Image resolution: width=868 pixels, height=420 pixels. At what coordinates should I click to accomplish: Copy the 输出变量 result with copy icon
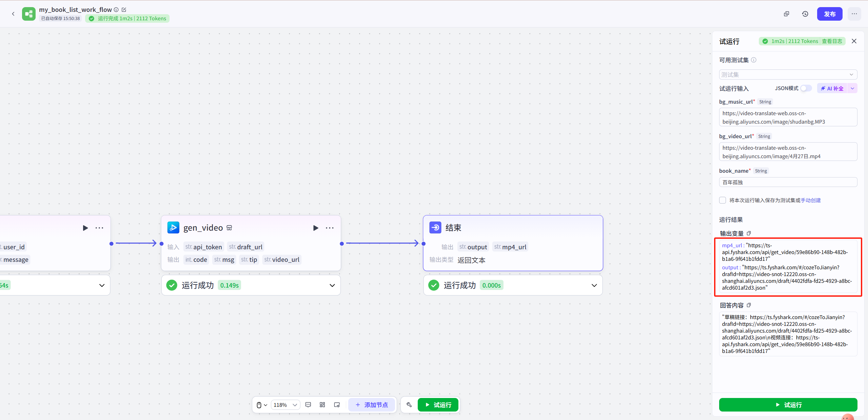(x=749, y=233)
